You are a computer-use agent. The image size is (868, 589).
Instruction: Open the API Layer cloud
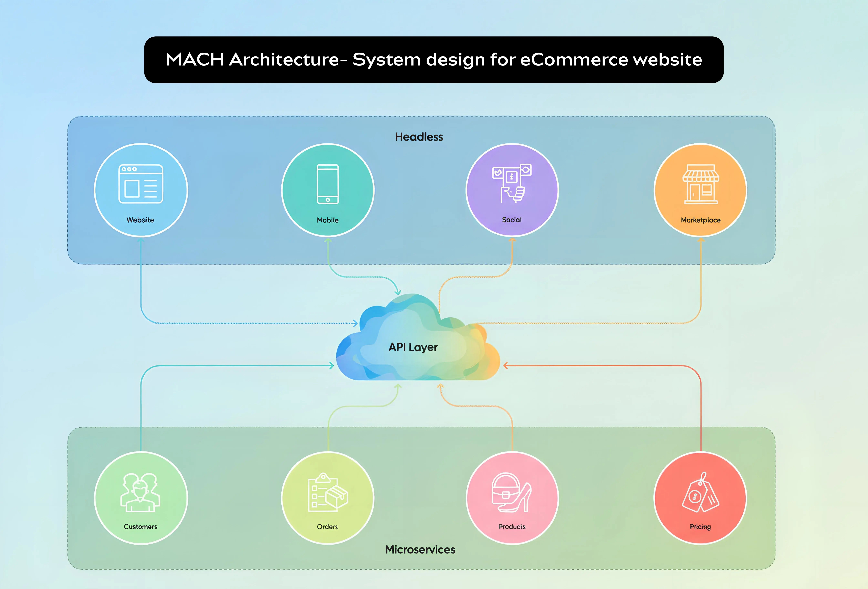click(413, 347)
